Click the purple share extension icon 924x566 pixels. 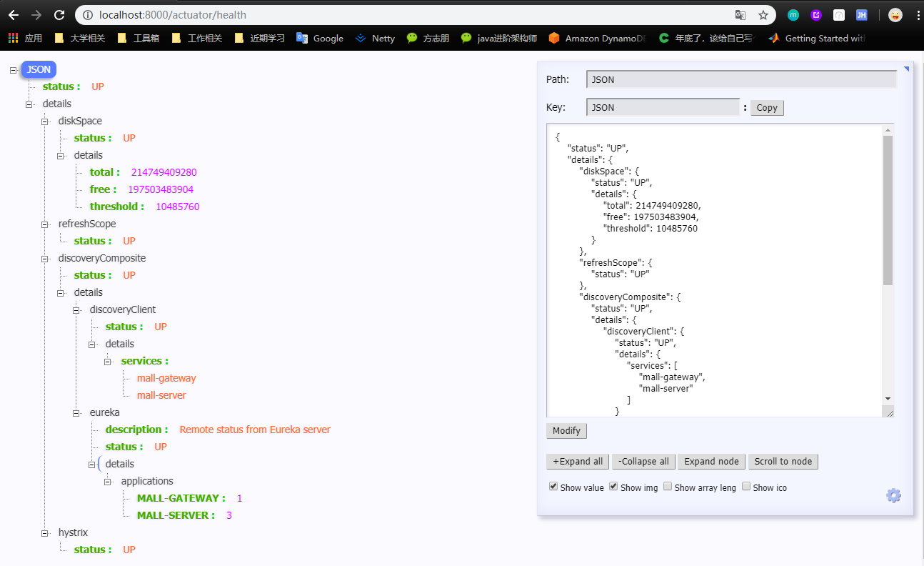pos(816,14)
